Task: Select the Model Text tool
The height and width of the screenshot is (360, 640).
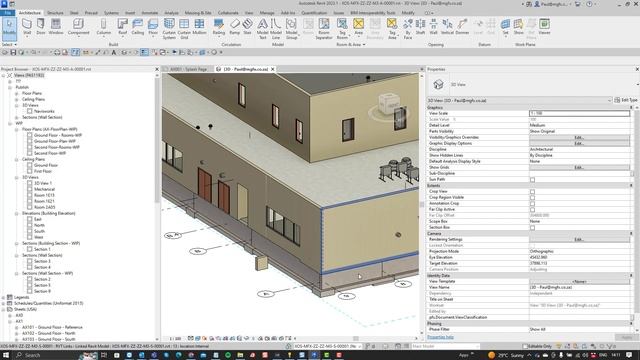Action: click(x=262, y=29)
